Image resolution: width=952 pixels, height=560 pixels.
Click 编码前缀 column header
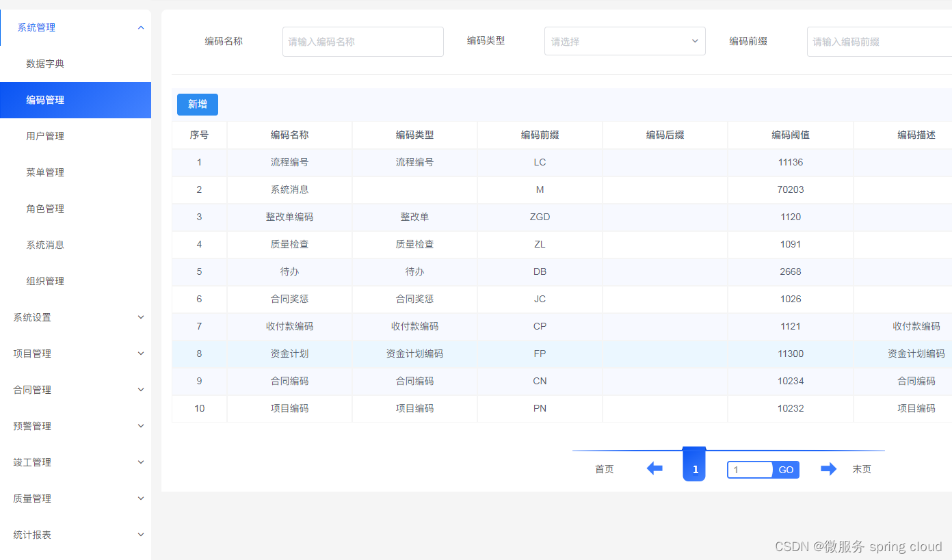click(x=540, y=135)
